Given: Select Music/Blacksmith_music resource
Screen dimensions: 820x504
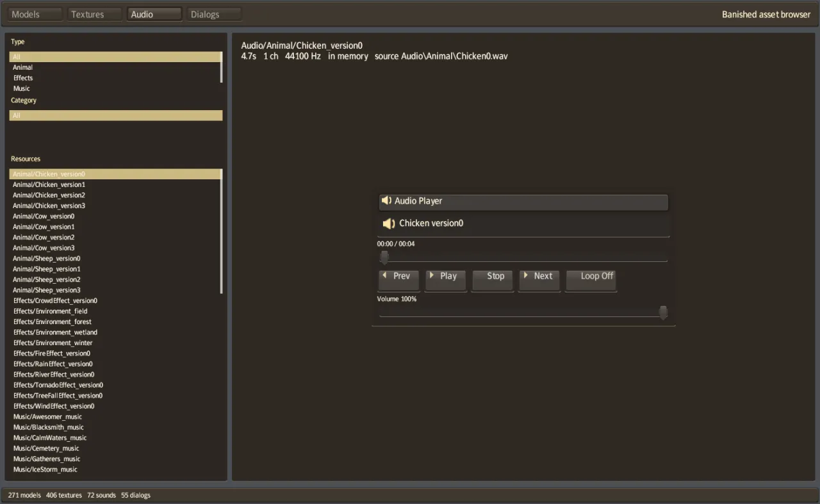Looking at the screenshot, I should point(115,428).
